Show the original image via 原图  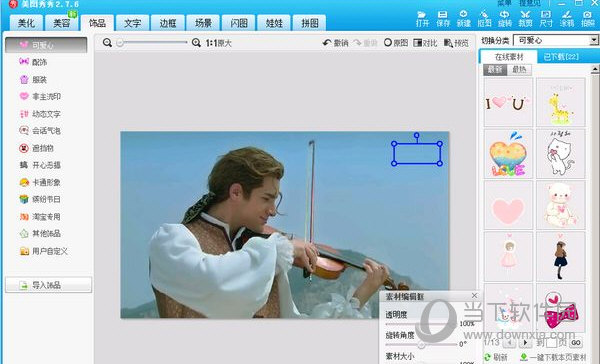[396, 43]
